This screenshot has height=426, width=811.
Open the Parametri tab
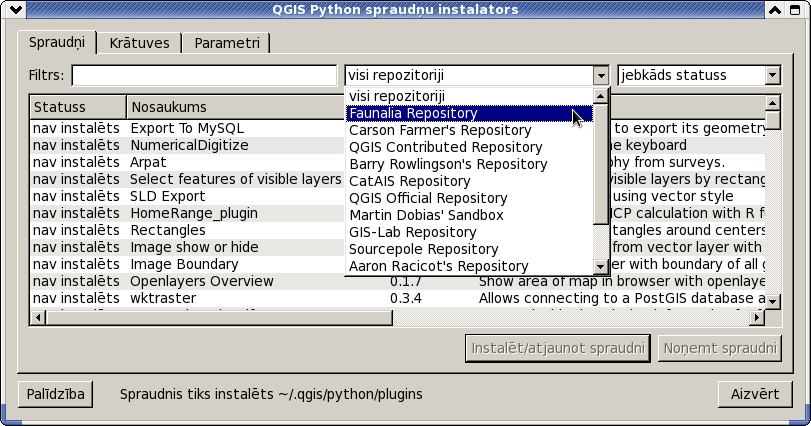[x=227, y=43]
